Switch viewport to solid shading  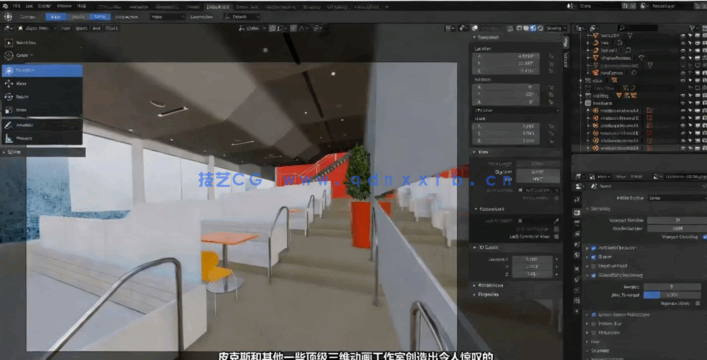pos(526,28)
